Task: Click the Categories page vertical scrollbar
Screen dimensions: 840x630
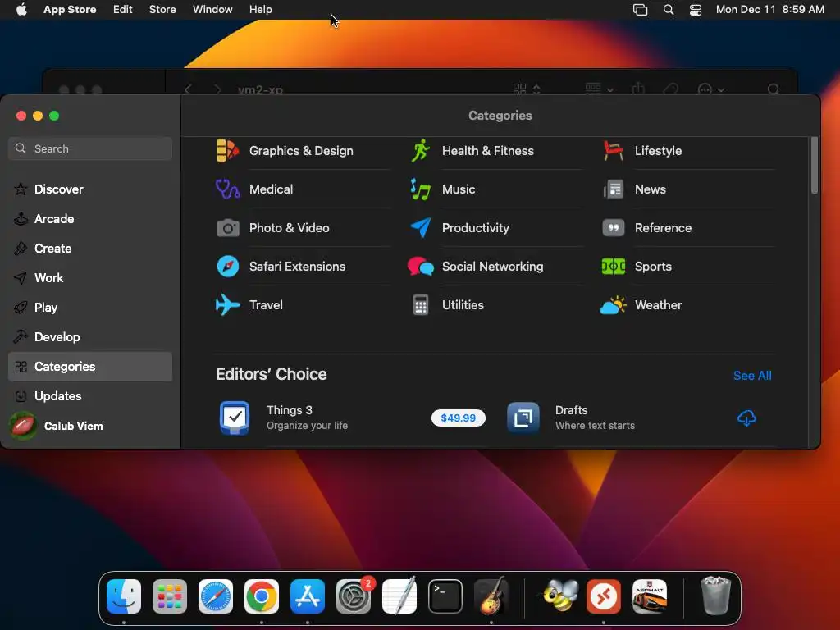Action: click(815, 165)
